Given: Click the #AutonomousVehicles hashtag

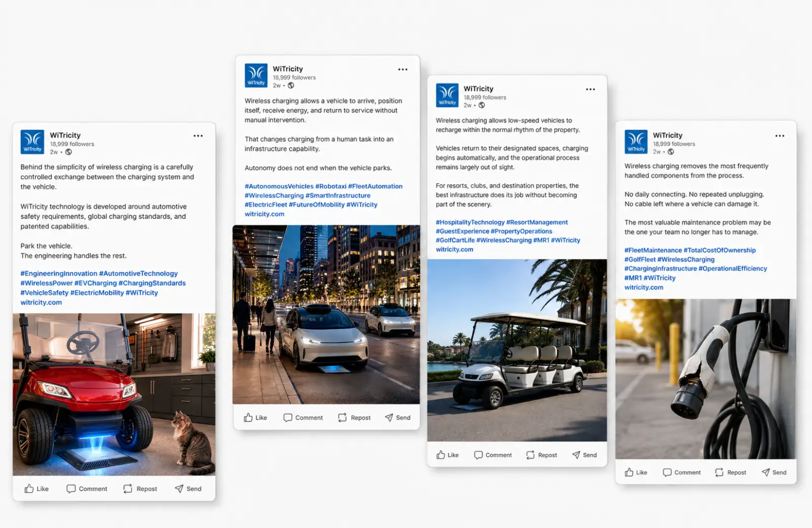Looking at the screenshot, I should [279, 186].
